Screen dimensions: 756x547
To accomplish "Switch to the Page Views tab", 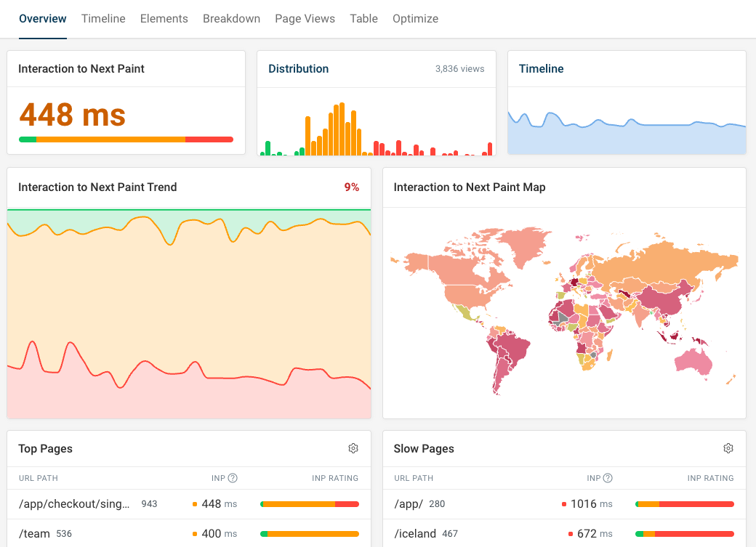I will (x=305, y=18).
